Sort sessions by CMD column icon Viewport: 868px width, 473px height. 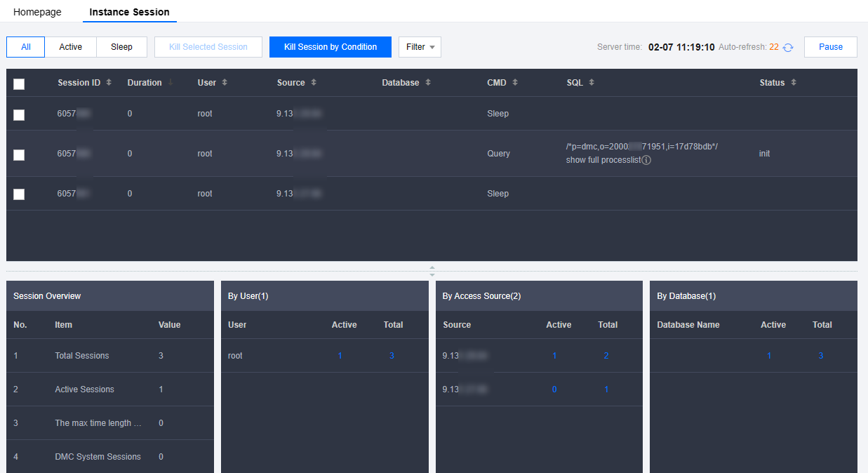(515, 83)
